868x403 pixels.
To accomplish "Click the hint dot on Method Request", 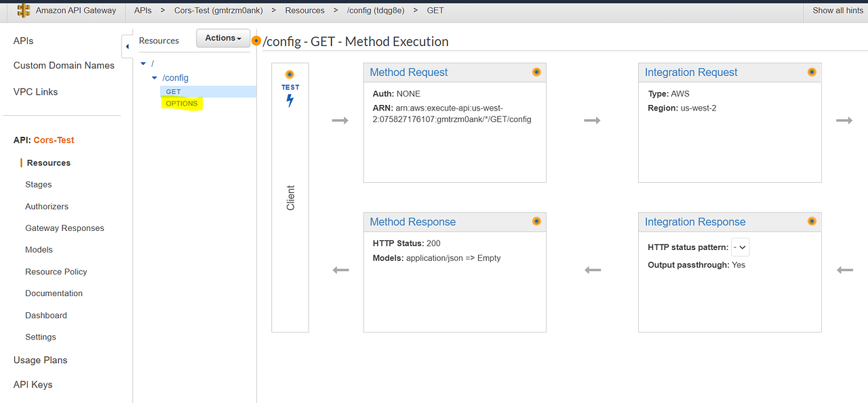I will [x=536, y=72].
